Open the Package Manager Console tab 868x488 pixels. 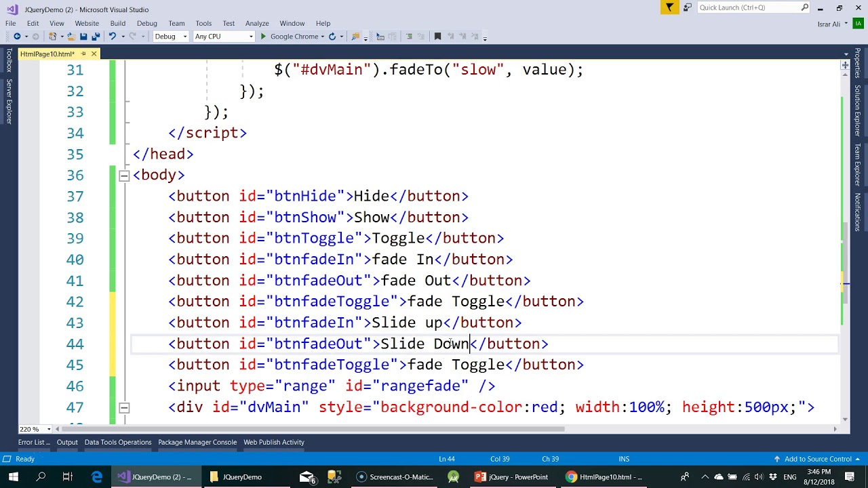point(197,442)
